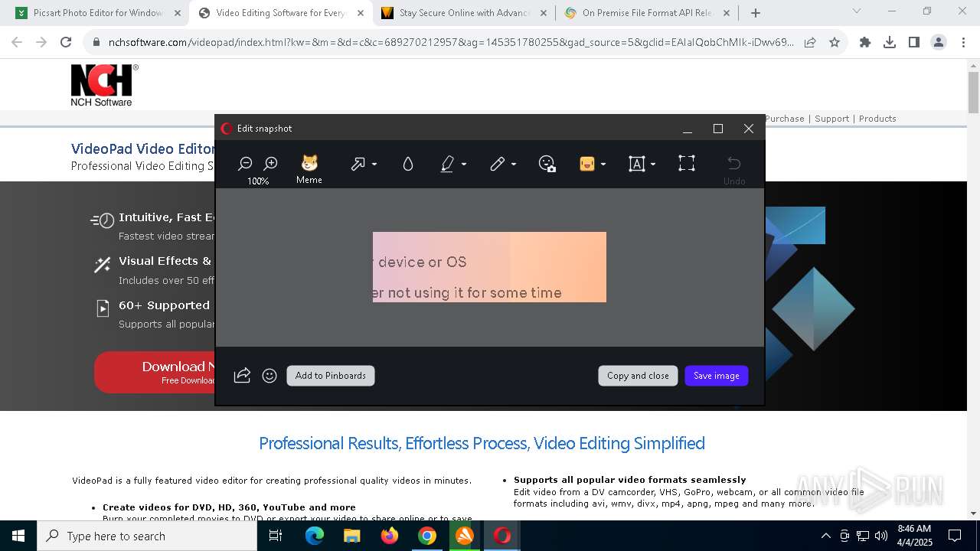
Task: Open Microsoft Edge from the taskbar
Action: click(x=315, y=536)
